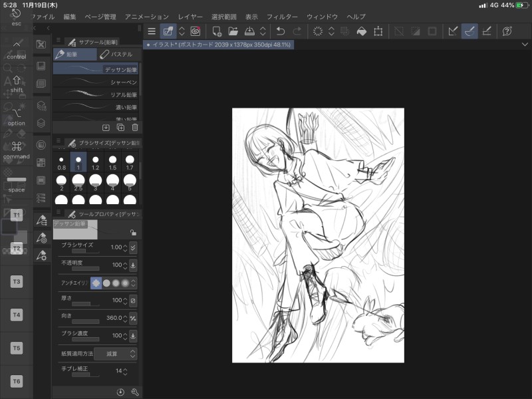This screenshot has width=532, height=399.
Task: Open the hamburger menu in the command bar
Action: (x=152, y=31)
